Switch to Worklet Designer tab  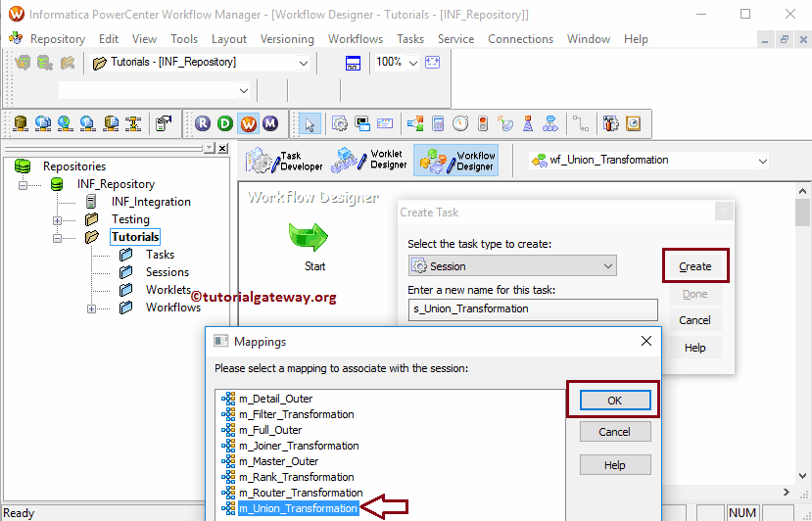[368, 160]
